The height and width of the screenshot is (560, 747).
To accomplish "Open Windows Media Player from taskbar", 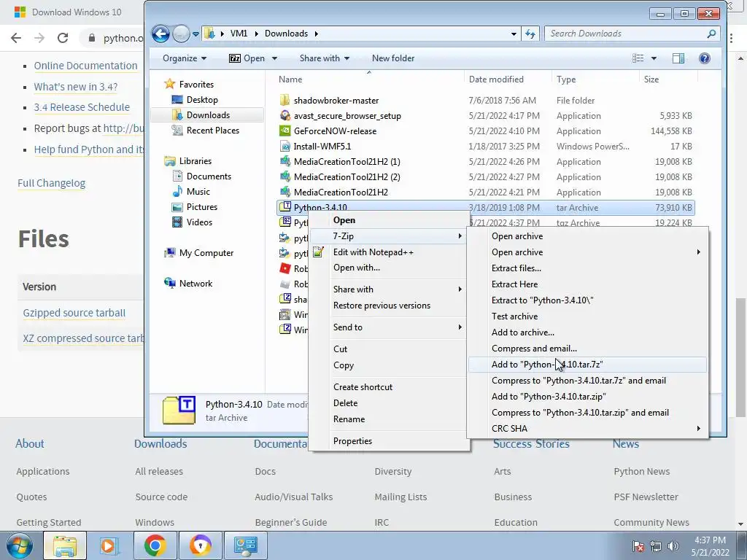I will (x=109, y=545).
